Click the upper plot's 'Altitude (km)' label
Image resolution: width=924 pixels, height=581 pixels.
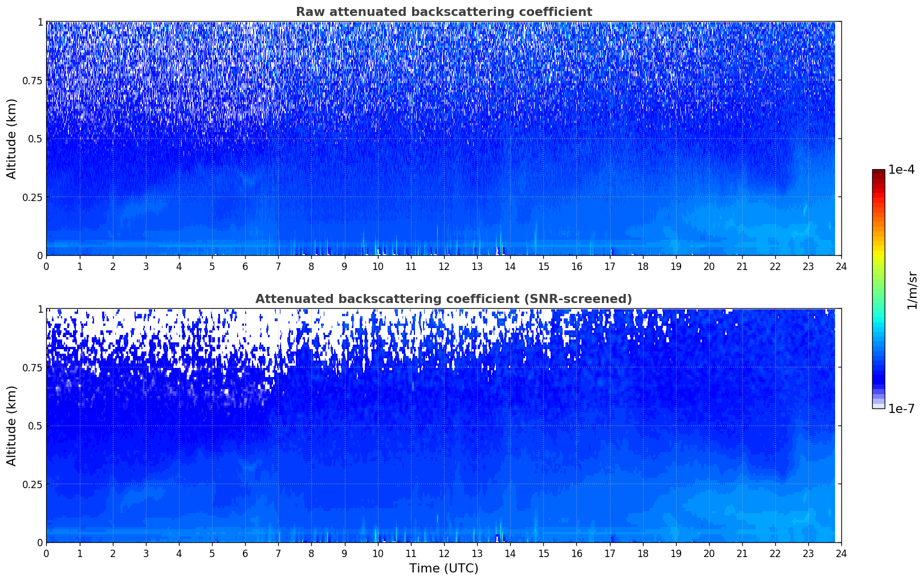click(x=11, y=138)
